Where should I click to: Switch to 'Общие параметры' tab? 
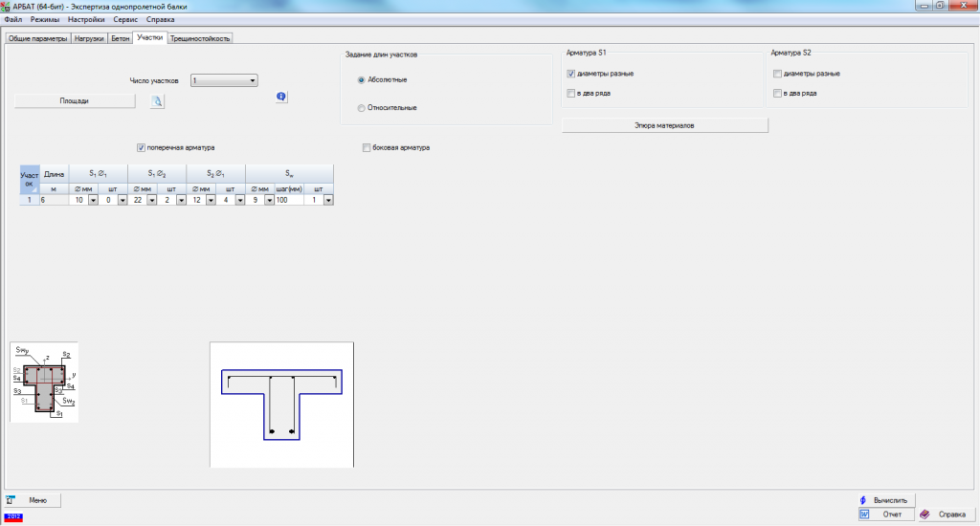37,38
